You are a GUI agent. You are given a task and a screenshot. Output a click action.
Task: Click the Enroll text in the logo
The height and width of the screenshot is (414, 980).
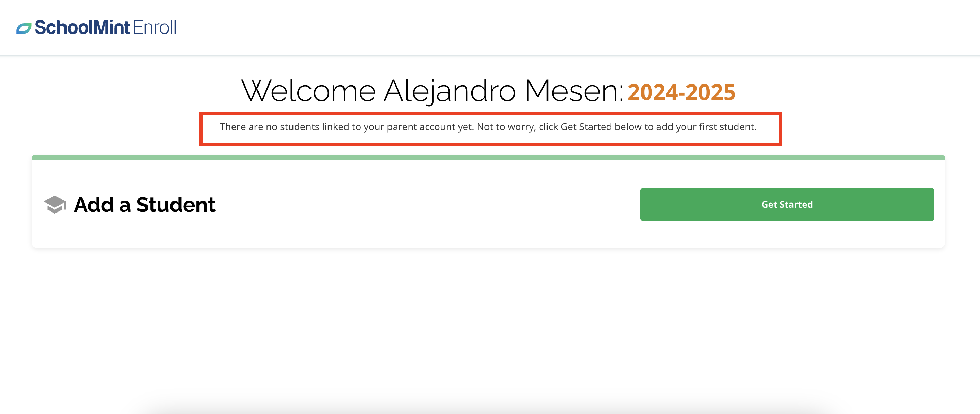155,27
